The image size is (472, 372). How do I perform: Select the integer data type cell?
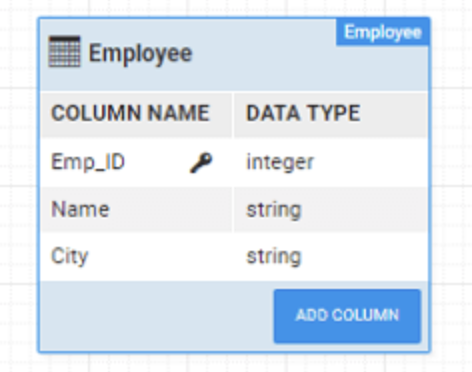(x=331, y=162)
